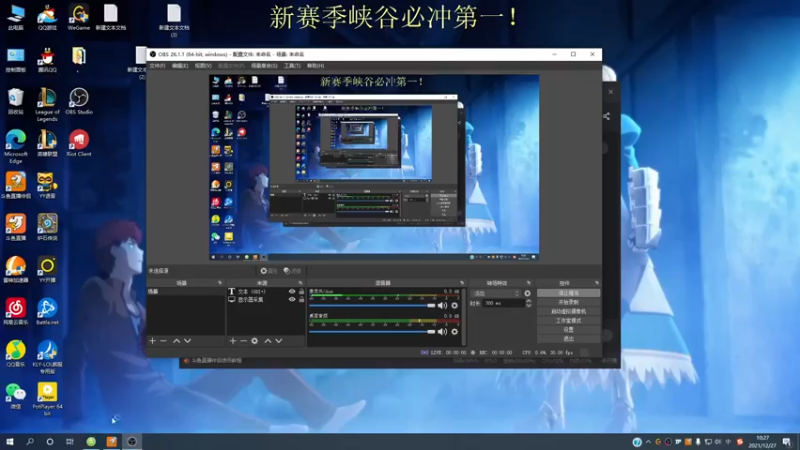Open 腾讯QQ desktop shortcut
This screenshot has width=800, height=450.
point(47,60)
